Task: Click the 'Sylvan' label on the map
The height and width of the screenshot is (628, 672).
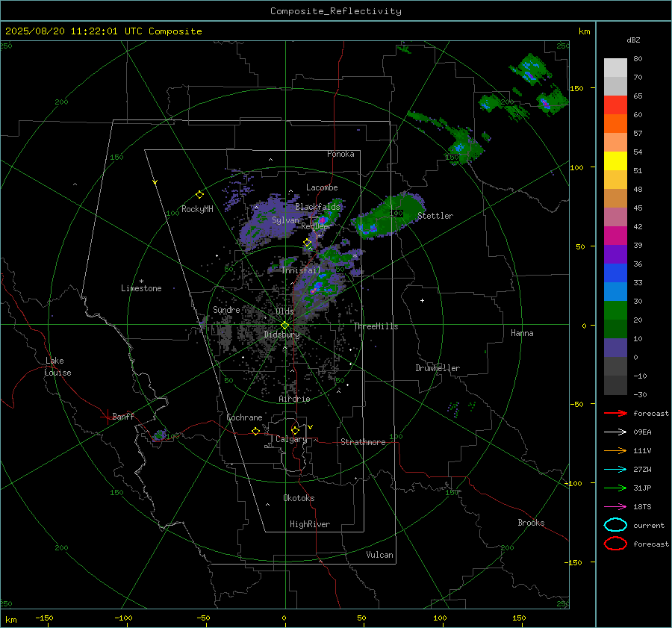Action: click(285, 220)
